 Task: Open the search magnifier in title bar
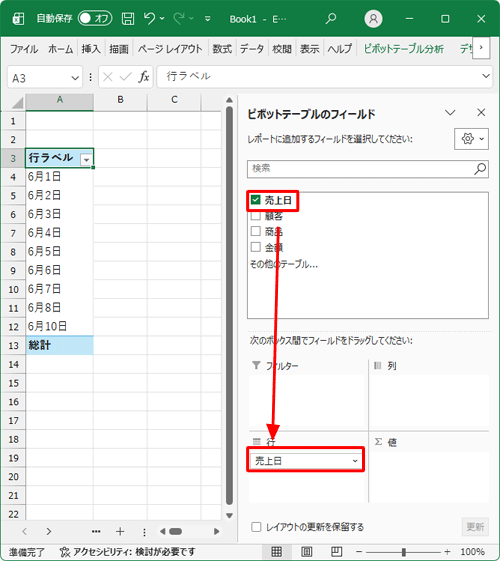(331, 19)
